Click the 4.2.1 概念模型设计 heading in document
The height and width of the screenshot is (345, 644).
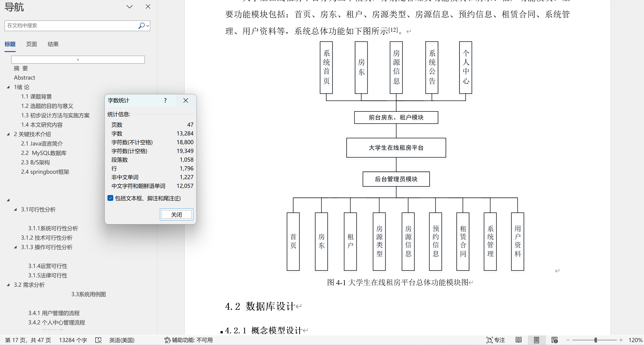264,330
